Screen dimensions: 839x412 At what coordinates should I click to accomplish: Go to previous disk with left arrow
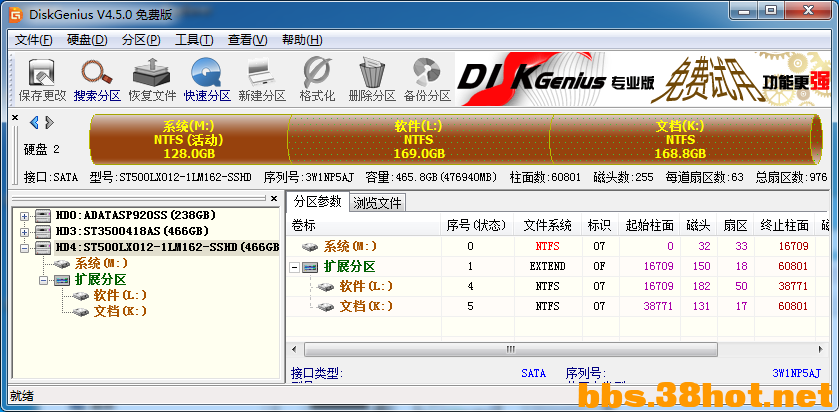34,123
